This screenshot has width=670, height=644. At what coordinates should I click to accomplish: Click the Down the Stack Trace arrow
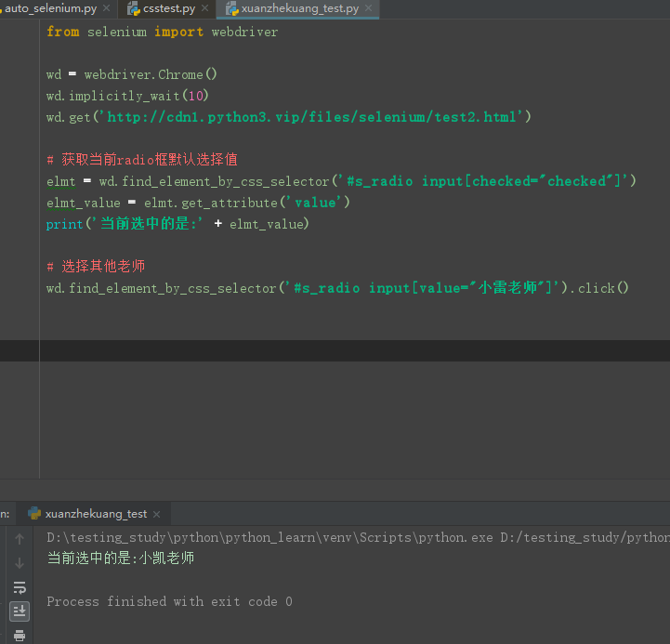click(20, 563)
